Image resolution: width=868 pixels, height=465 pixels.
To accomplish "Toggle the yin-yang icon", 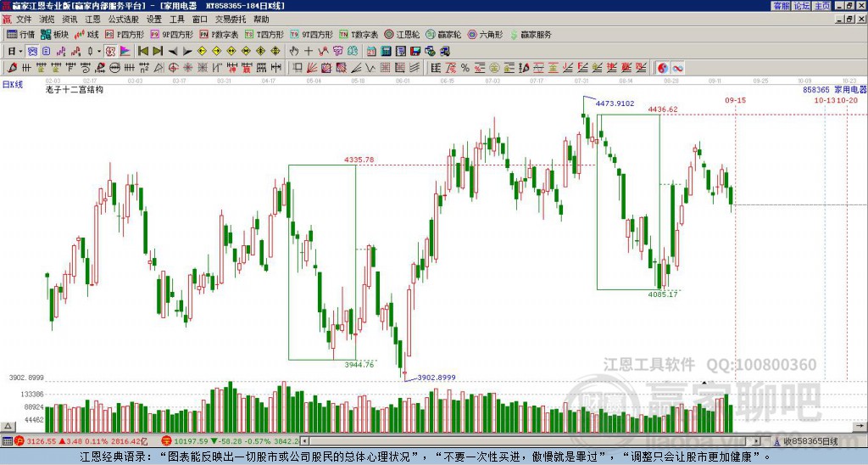I will (662, 68).
